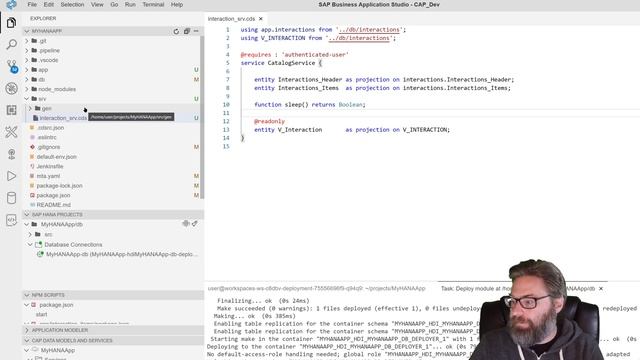Open the Edit menu
The height and width of the screenshot is (360, 640).
49,4
